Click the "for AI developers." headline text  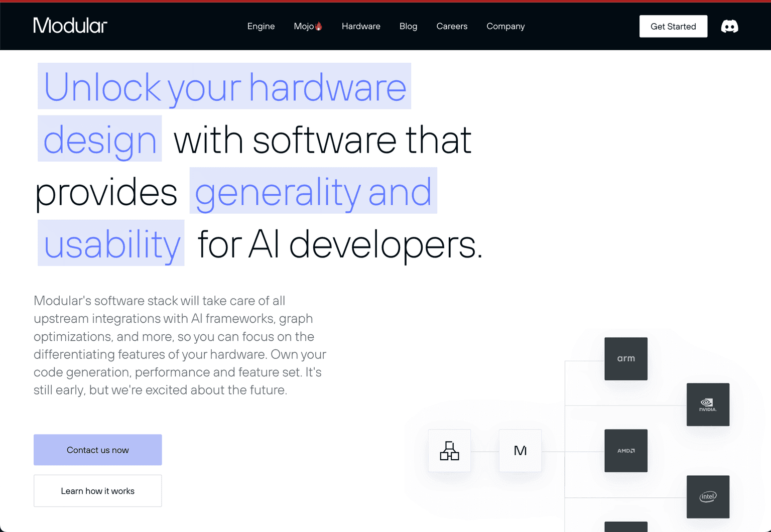340,244
